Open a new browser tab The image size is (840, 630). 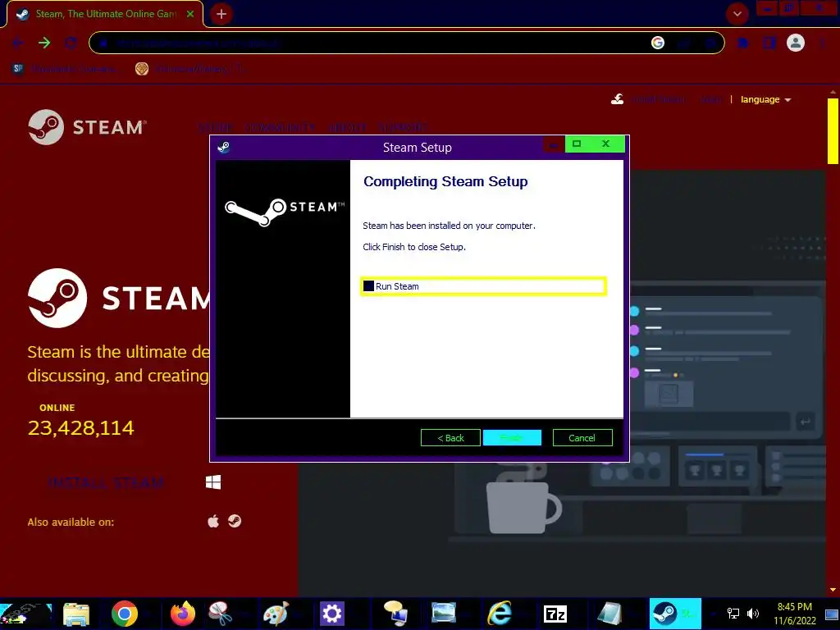(x=221, y=14)
